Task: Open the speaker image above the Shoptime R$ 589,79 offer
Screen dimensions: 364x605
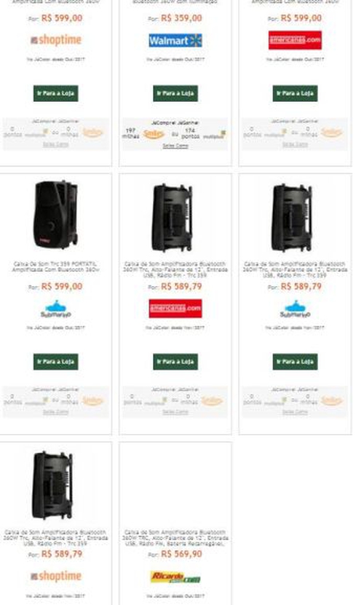Action: pyautogui.click(x=53, y=486)
